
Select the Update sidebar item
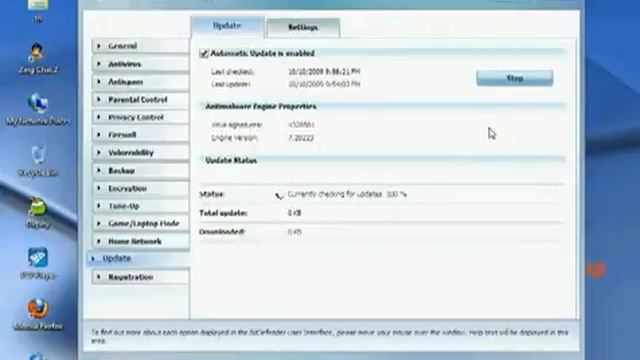pyautogui.click(x=138, y=259)
